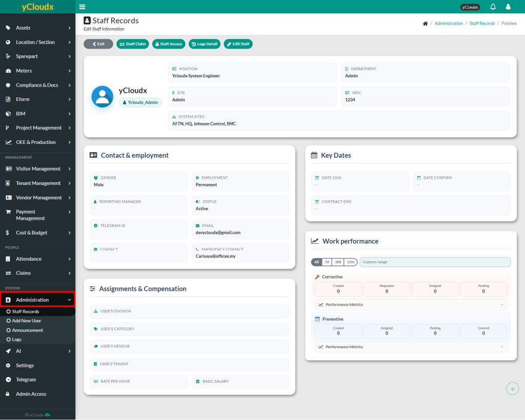Click the Logs Detail button

tap(205, 44)
